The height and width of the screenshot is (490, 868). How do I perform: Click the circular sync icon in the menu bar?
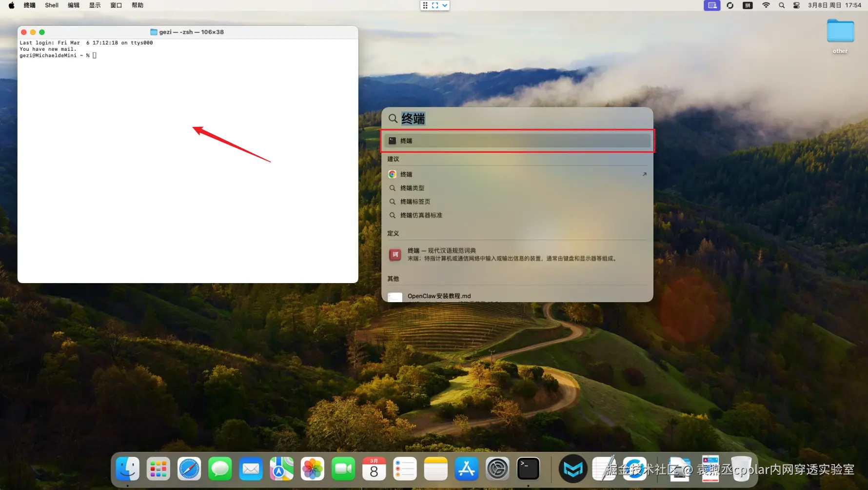pyautogui.click(x=730, y=5)
